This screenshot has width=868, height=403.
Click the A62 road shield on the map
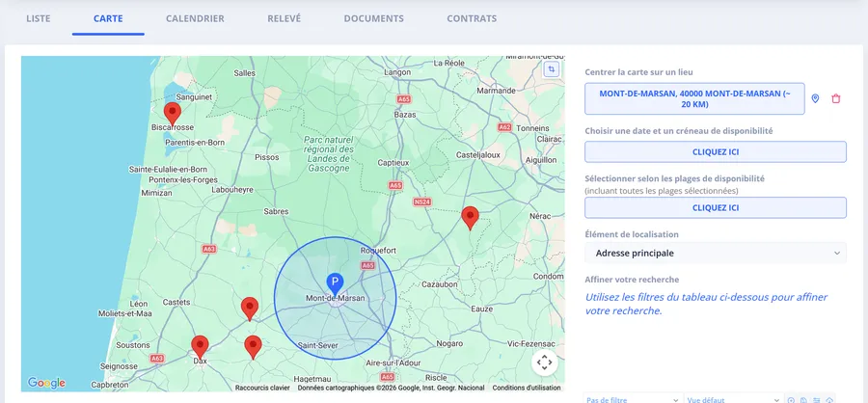(x=504, y=126)
